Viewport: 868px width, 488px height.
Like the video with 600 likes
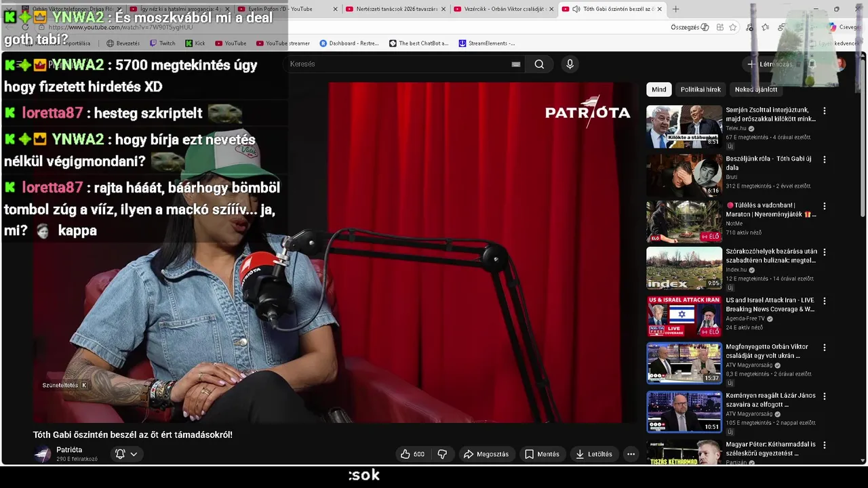412,454
